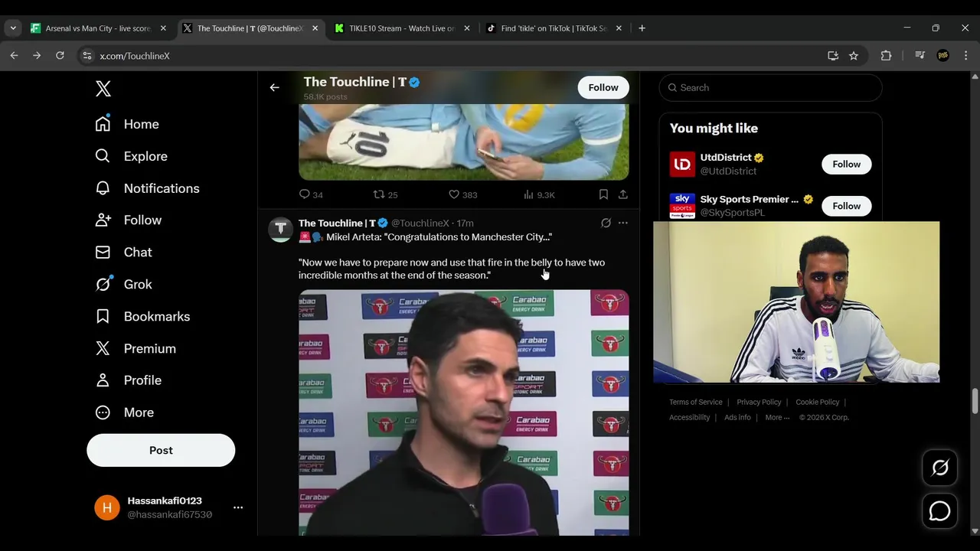Open the X logo home link
980x551 pixels.
(103, 88)
